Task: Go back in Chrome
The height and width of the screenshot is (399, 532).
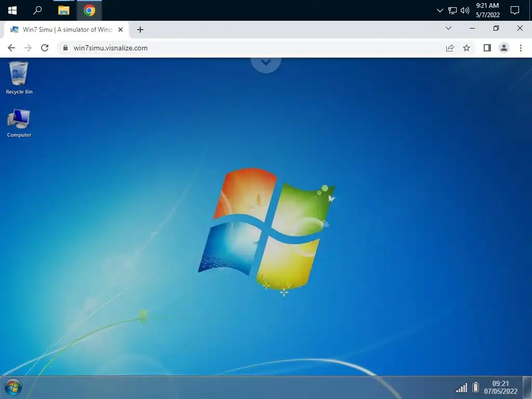Action: (x=11, y=48)
